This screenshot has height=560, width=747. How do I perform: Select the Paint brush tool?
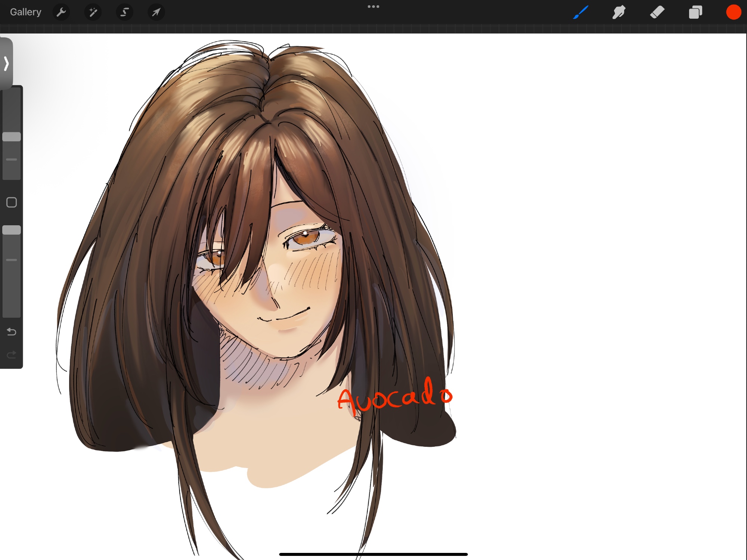pos(581,12)
